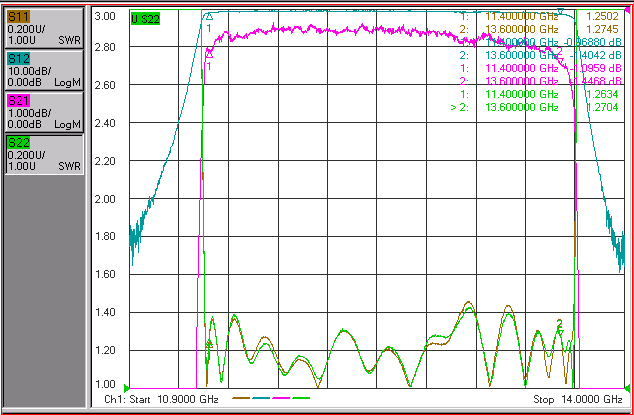634x415 pixels.
Task: Click the brown S11 legend line swatch
Action: (x=241, y=398)
